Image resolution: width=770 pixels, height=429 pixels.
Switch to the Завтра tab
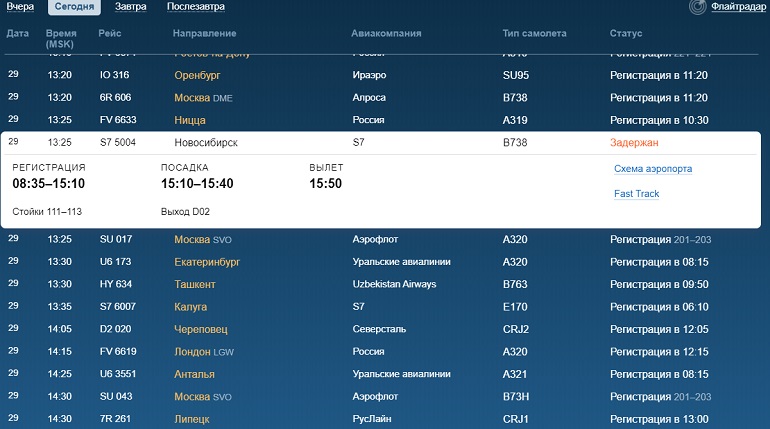click(x=131, y=7)
